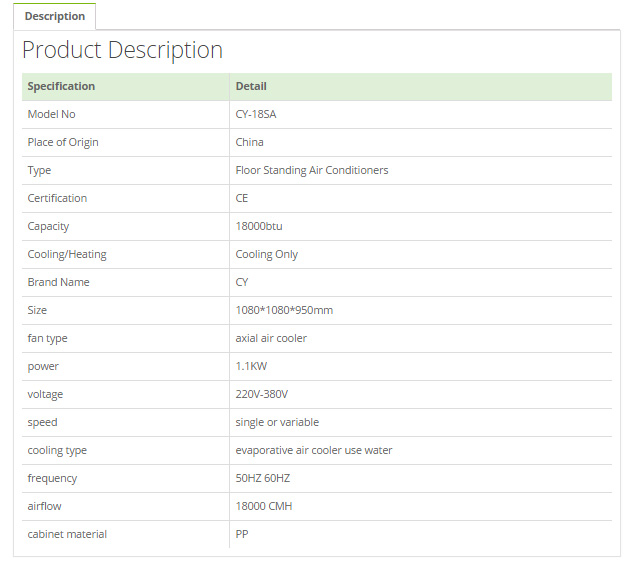
Task: Select evaporative air cooler use water text
Action: coord(314,450)
